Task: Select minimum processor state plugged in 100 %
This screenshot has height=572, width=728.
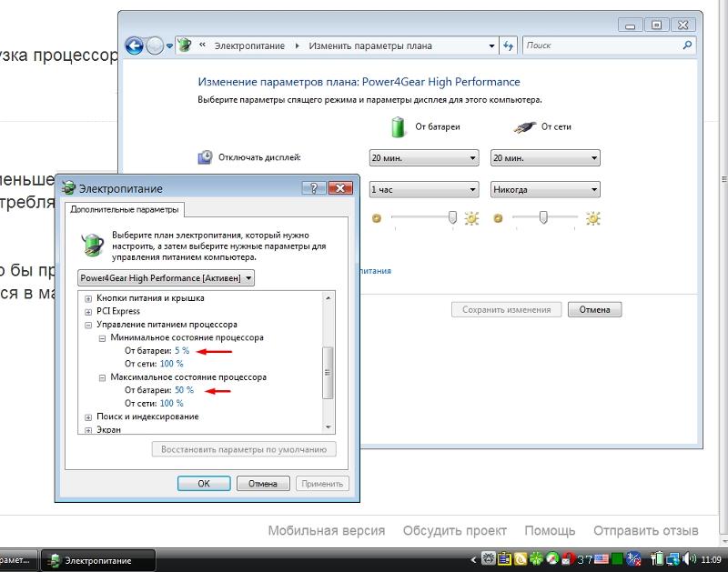Action: (171, 364)
